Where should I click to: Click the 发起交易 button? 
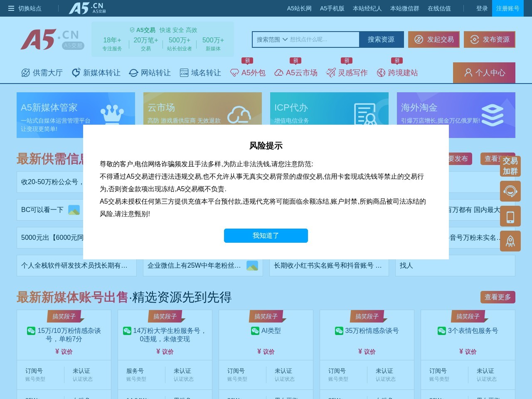click(433, 39)
